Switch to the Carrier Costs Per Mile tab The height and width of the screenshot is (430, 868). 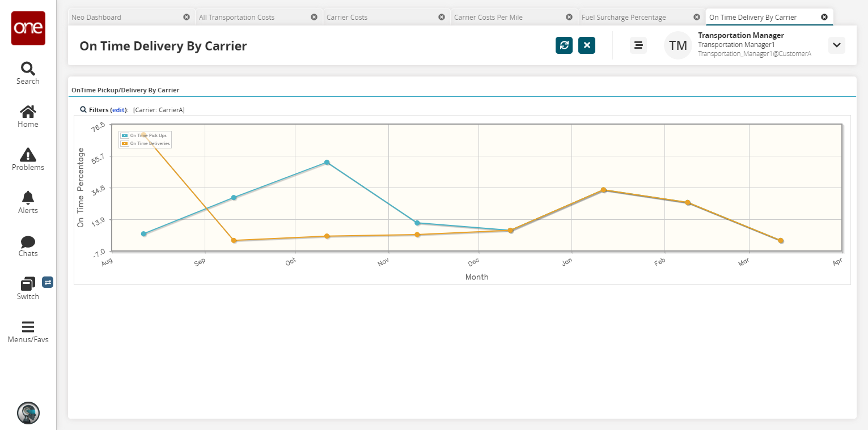(488, 18)
